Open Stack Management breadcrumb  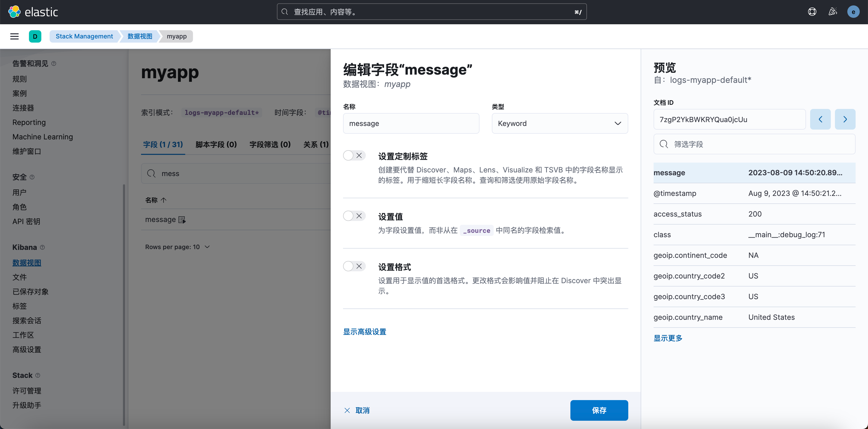pos(84,36)
